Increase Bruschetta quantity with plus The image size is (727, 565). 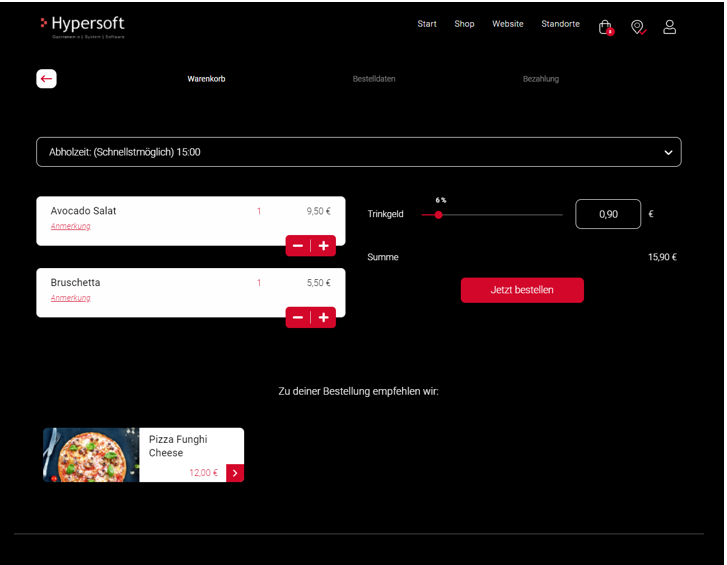(323, 318)
